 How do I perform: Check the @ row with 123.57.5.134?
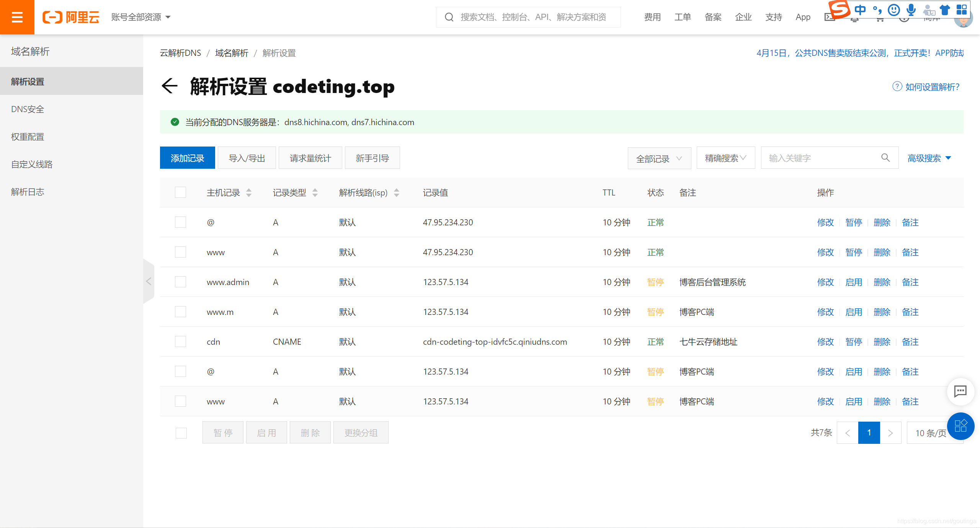click(x=180, y=371)
